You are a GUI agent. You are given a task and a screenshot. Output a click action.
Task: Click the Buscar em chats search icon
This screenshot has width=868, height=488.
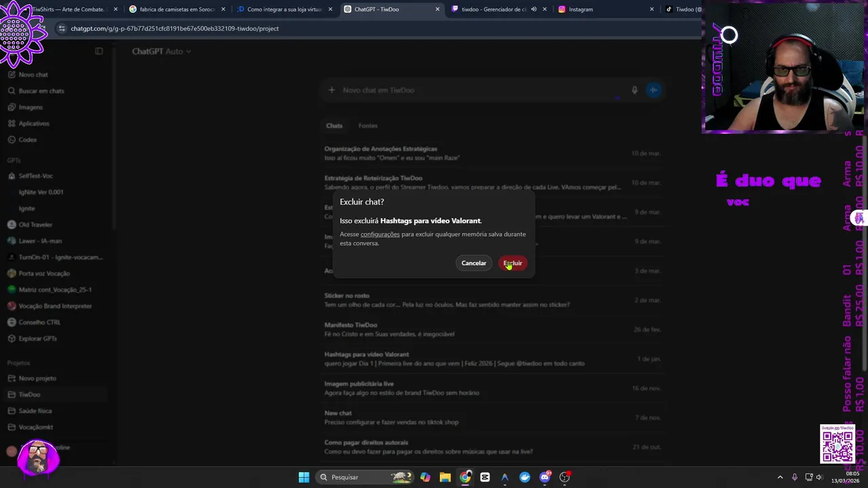tap(12, 91)
